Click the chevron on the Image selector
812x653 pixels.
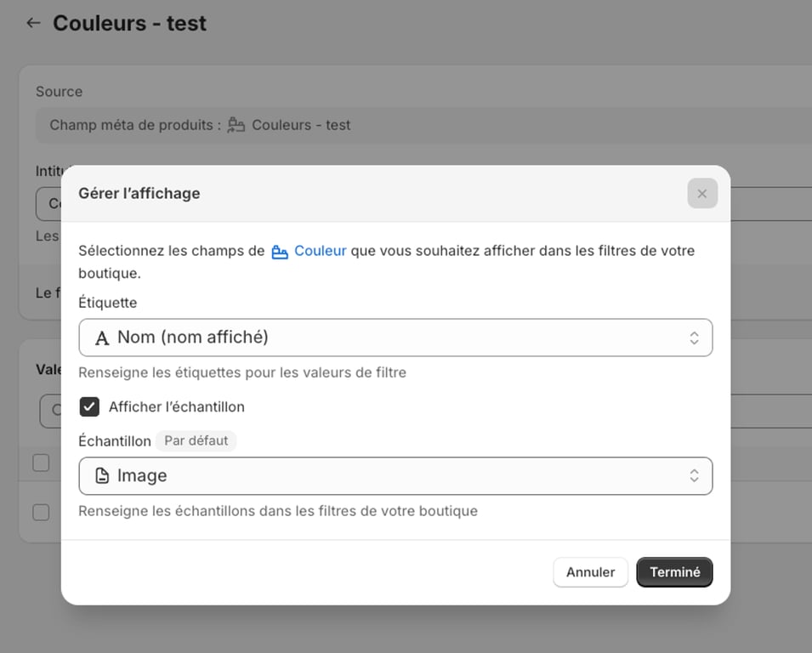tap(695, 475)
